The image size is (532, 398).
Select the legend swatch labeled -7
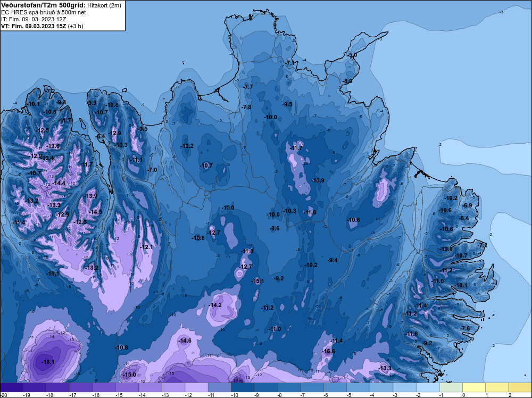pyautogui.click(x=312, y=387)
